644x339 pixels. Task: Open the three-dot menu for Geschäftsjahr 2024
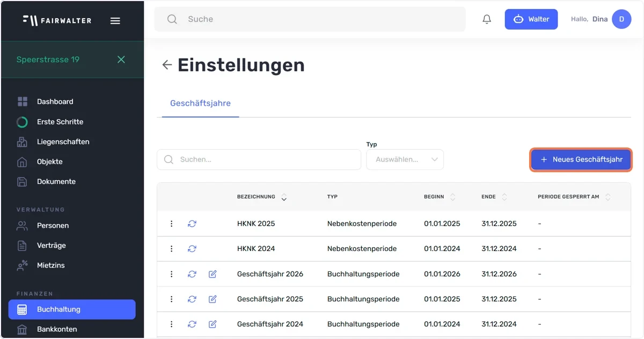(x=172, y=324)
